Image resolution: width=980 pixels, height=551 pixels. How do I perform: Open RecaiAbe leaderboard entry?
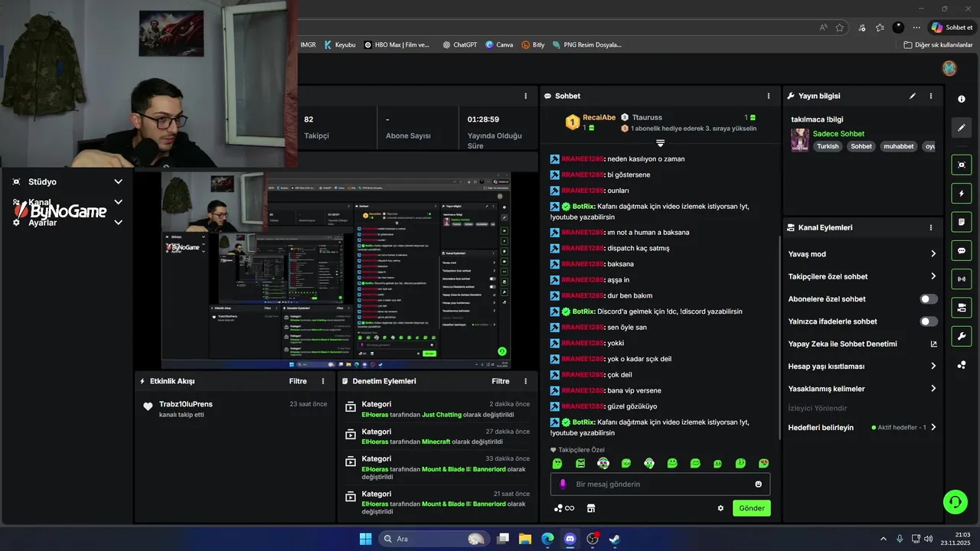pyautogui.click(x=599, y=118)
